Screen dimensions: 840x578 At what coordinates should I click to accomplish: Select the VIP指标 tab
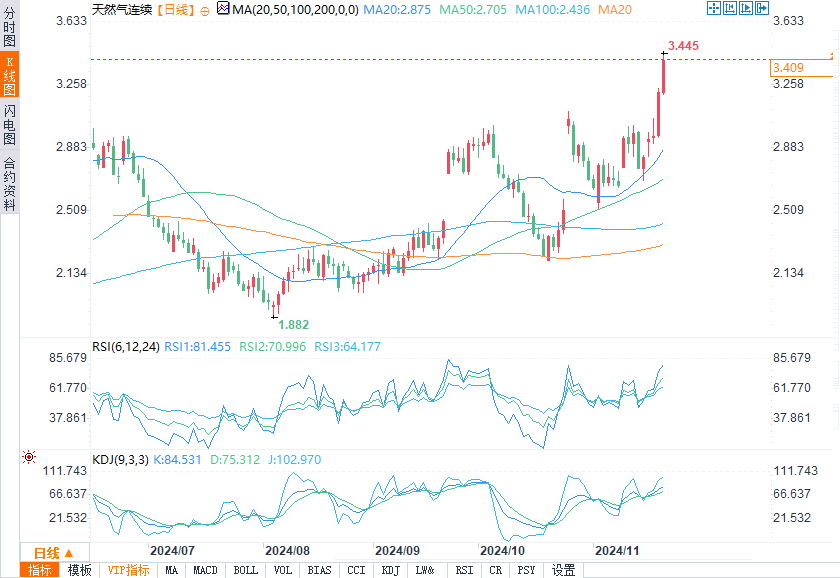pos(129,570)
